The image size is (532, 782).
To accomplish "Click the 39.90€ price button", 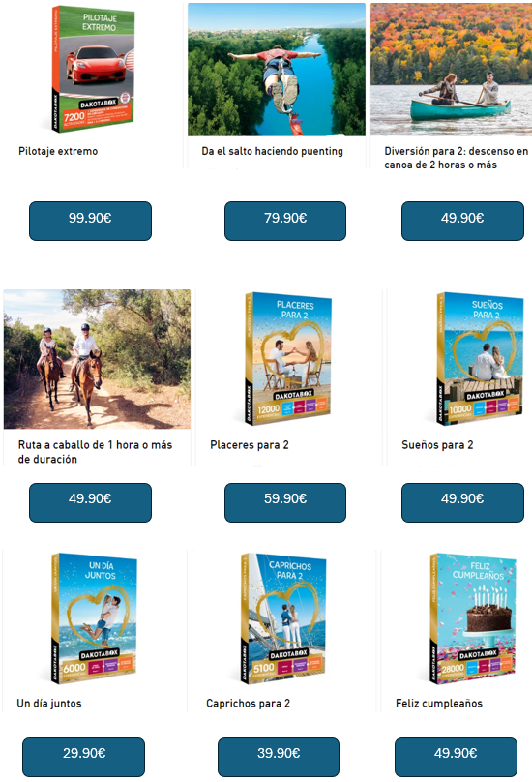I will pyautogui.click(x=279, y=757).
